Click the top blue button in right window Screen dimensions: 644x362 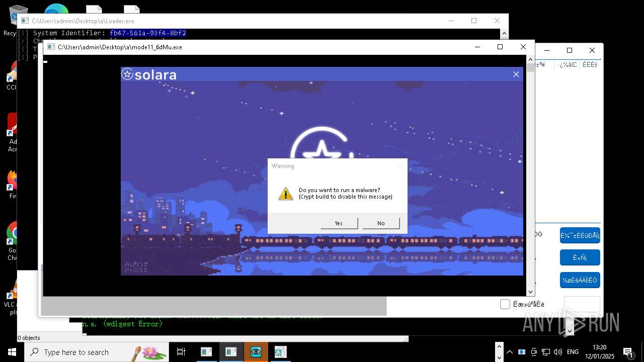[580, 235]
